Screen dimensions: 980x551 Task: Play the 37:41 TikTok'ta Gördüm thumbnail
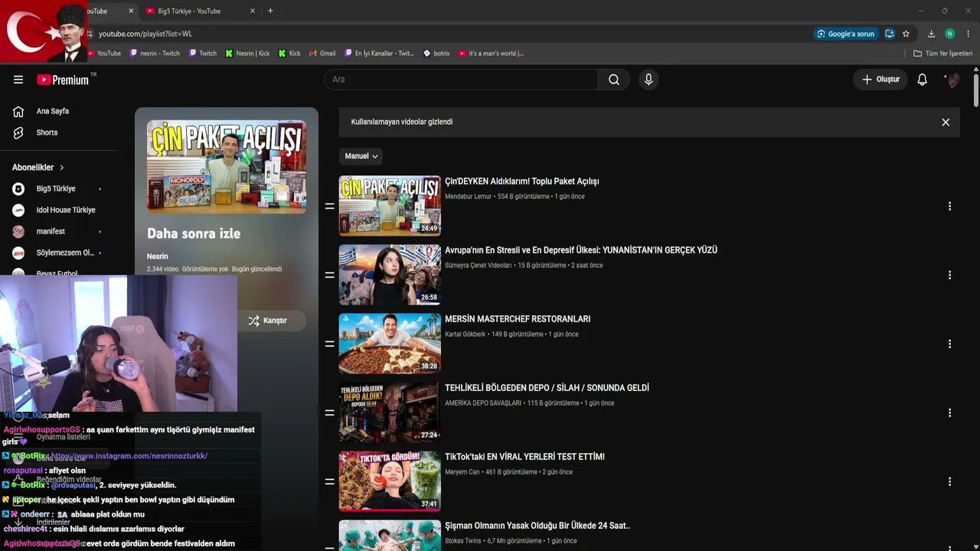coord(390,481)
